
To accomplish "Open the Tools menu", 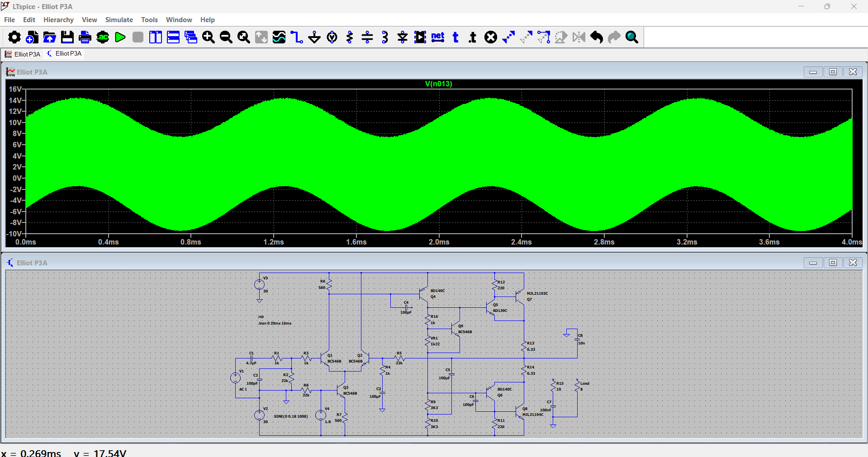I will (x=149, y=20).
